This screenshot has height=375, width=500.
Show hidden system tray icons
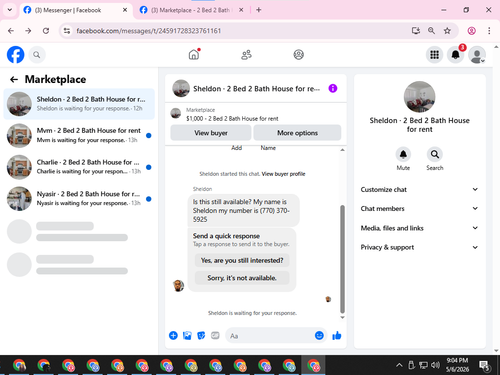(399, 365)
